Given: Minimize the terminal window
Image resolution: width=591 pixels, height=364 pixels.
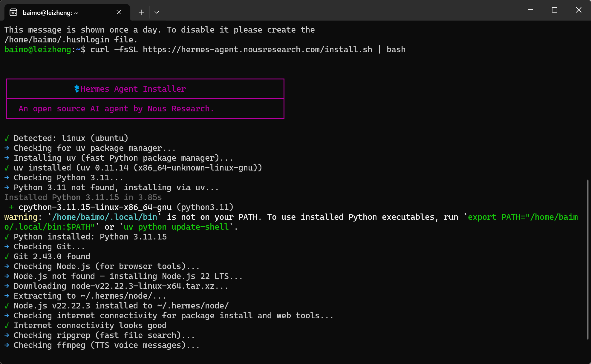Looking at the screenshot, I should coord(530,10).
